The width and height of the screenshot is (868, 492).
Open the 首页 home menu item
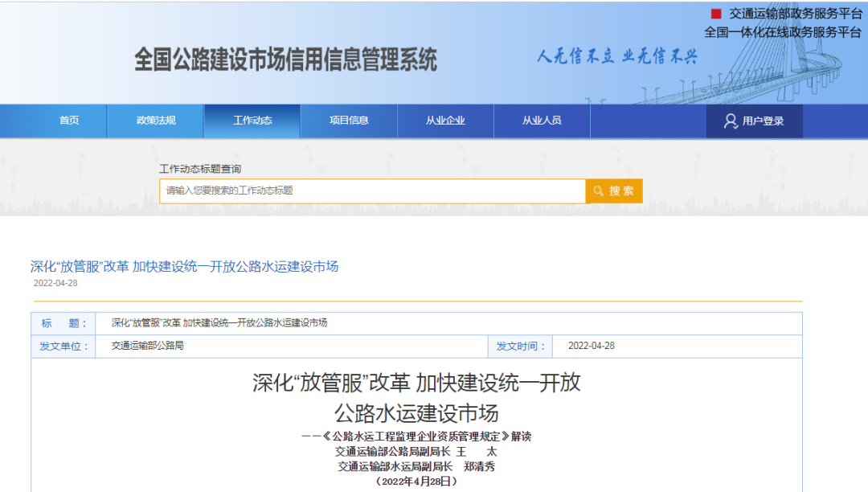(x=68, y=120)
